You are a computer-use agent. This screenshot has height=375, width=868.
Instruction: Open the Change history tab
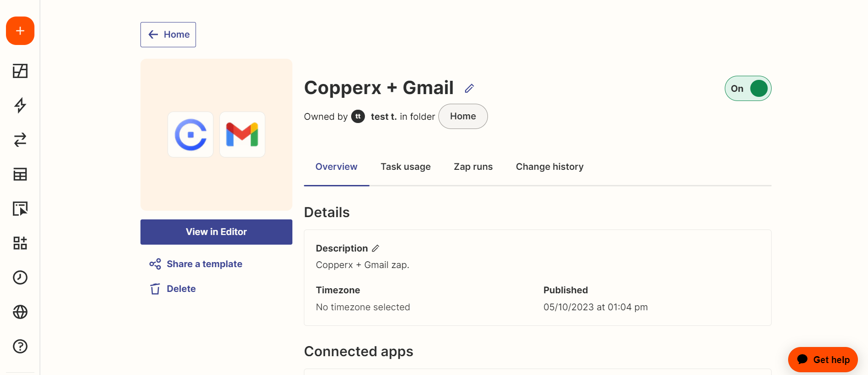pyautogui.click(x=550, y=167)
